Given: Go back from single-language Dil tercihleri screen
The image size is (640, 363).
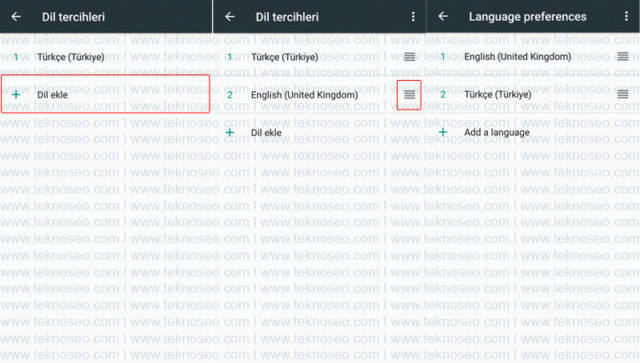Looking at the screenshot, I should pyautogui.click(x=16, y=16).
